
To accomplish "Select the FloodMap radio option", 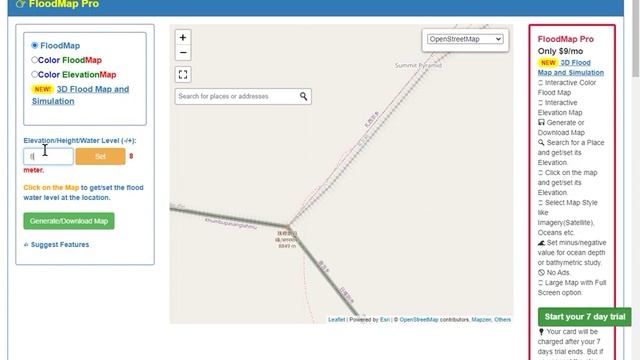I will pyautogui.click(x=35, y=45).
